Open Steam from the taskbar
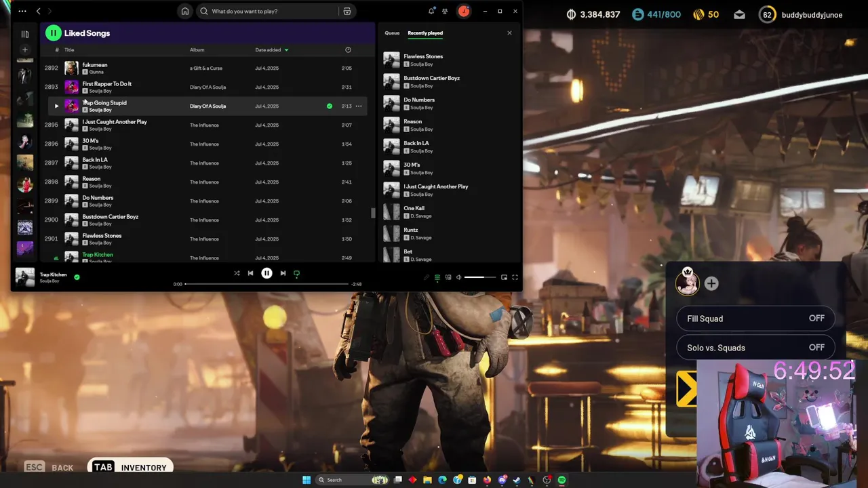This screenshot has height=488, width=868. click(517, 480)
